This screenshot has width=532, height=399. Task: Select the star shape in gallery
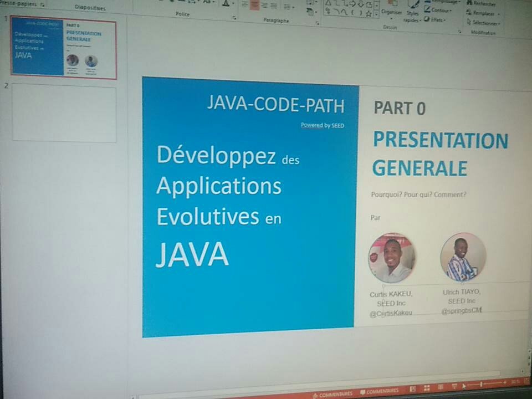(x=369, y=14)
